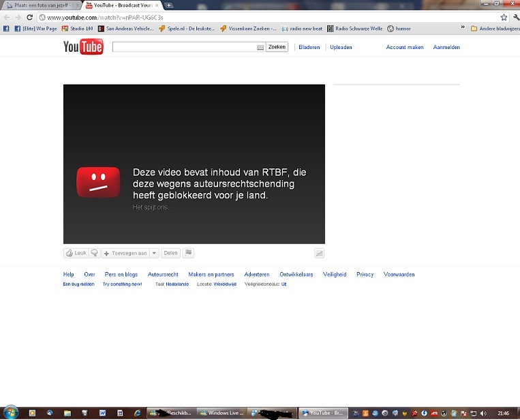520x420 pixels.
Task: Bookmark page with the star icon
Action: pyautogui.click(x=504, y=17)
